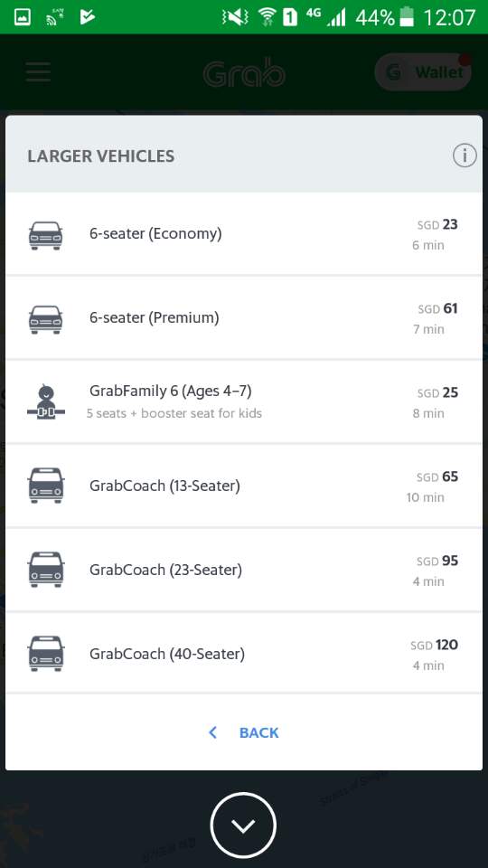This screenshot has width=488, height=868.
Task: Select the 6-seater (Economy) option
Action: (244, 233)
